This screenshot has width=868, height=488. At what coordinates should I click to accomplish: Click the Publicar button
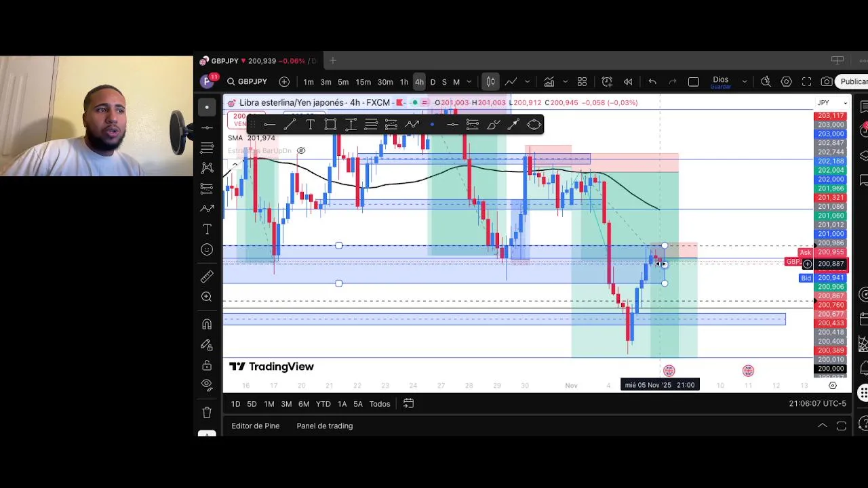853,82
